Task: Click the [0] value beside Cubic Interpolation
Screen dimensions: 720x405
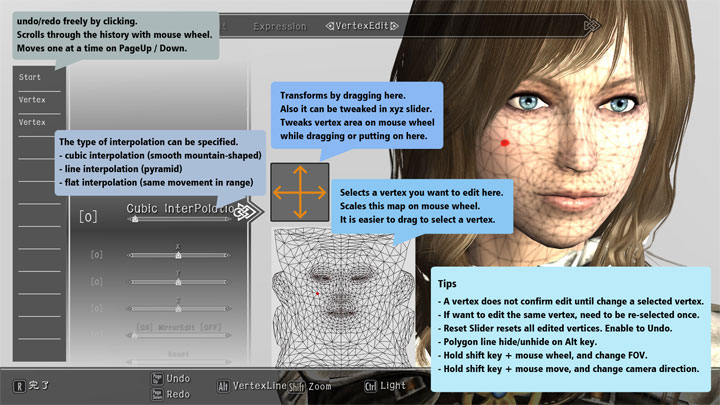Action: click(88, 216)
